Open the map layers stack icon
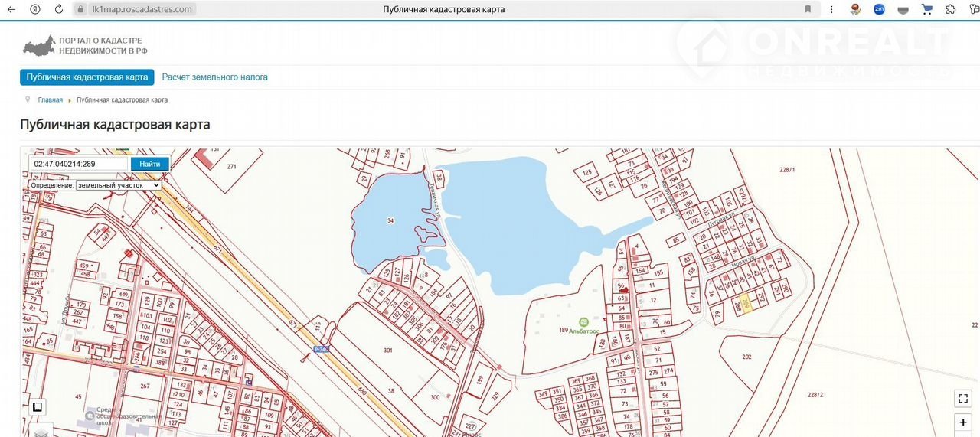Screen dimensions: 980x437 (x=41, y=432)
